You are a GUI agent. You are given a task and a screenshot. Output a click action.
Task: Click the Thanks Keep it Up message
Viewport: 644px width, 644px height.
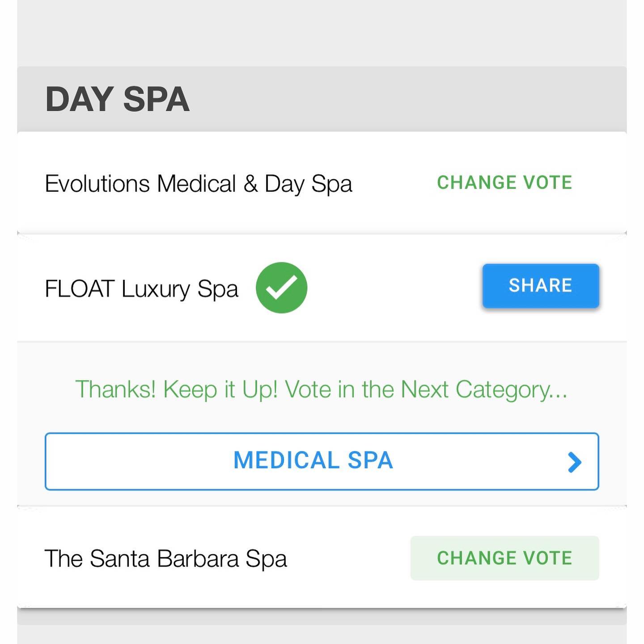pyautogui.click(x=321, y=389)
